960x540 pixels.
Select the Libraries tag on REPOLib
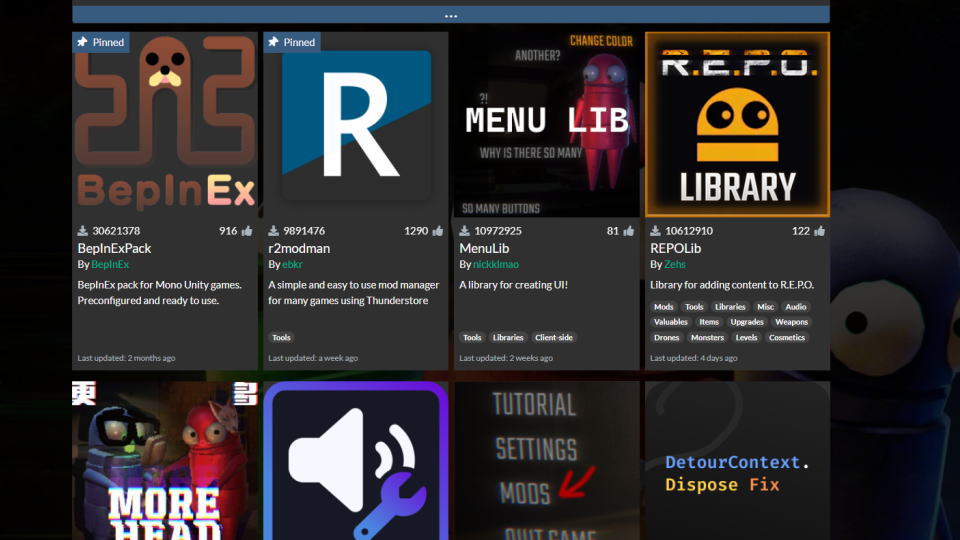tap(730, 307)
